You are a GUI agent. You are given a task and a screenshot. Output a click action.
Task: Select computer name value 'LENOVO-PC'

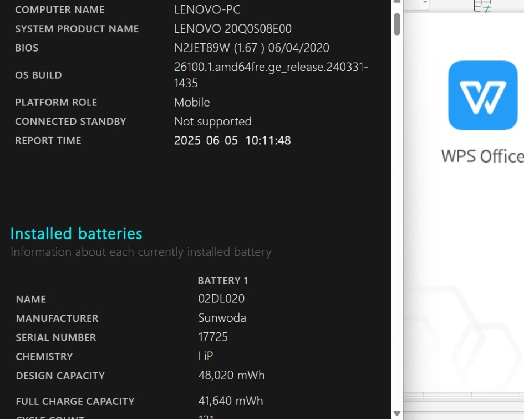207,9
